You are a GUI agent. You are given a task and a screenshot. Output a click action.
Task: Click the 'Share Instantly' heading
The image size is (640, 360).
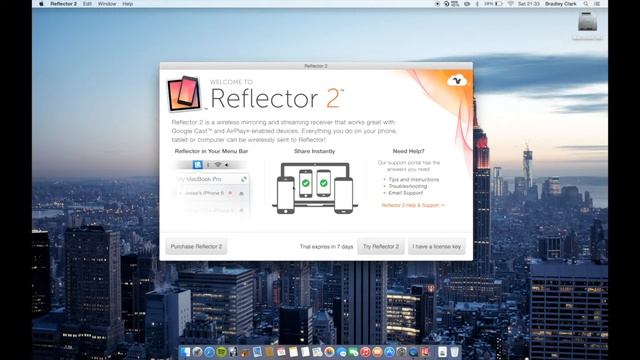(315, 151)
